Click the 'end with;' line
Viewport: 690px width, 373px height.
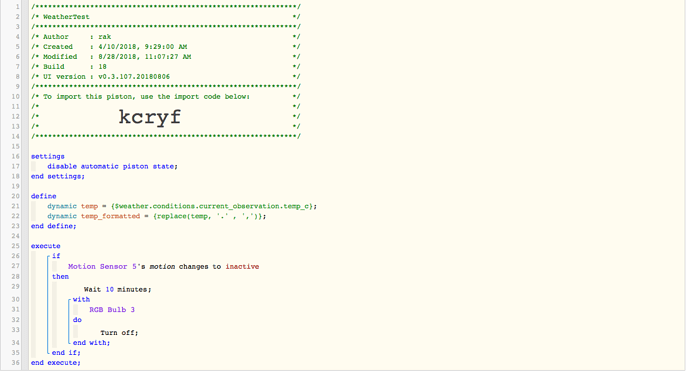coord(92,343)
